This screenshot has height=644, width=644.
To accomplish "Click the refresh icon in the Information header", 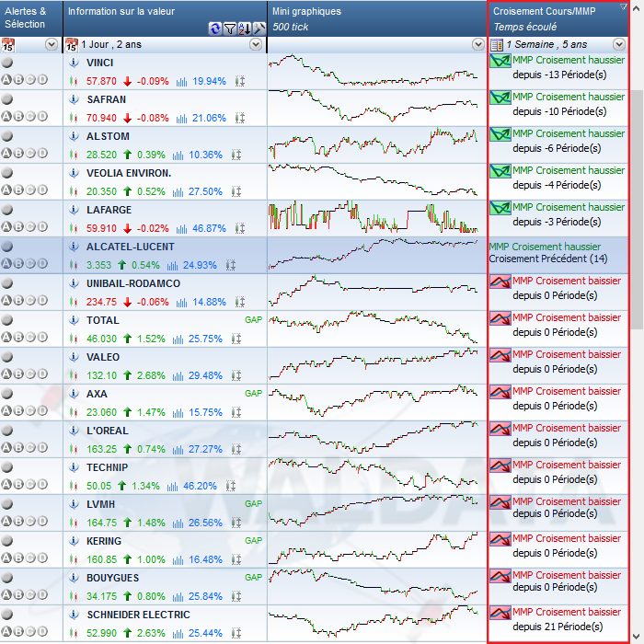I will [x=214, y=28].
